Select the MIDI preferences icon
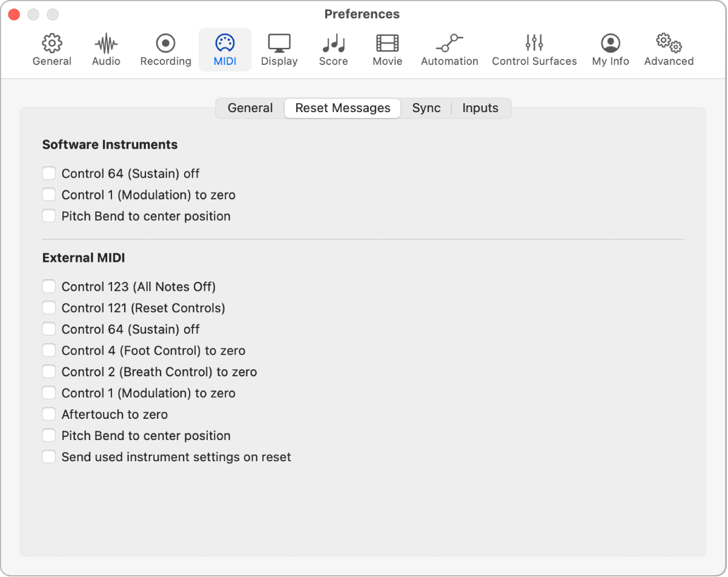Viewport: 728px width, 577px height. coord(225,48)
